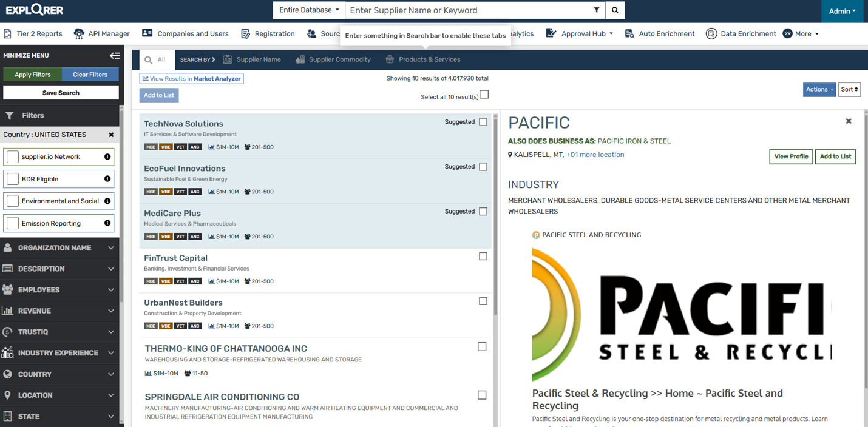Image resolution: width=868 pixels, height=427 pixels.
Task: Show info for supplier.io Network filter
Action: pyautogui.click(x=107, y=157)
